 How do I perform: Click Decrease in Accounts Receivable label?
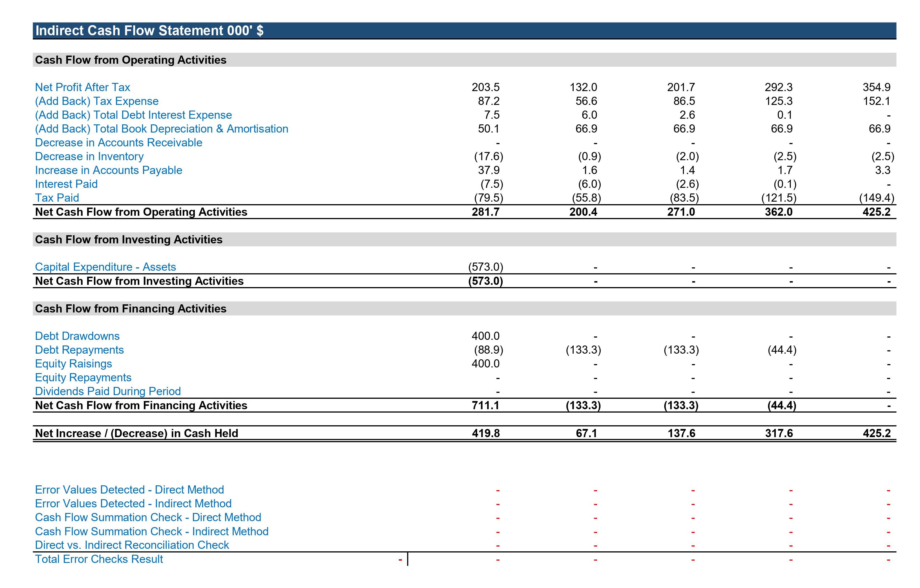point(118,142)
